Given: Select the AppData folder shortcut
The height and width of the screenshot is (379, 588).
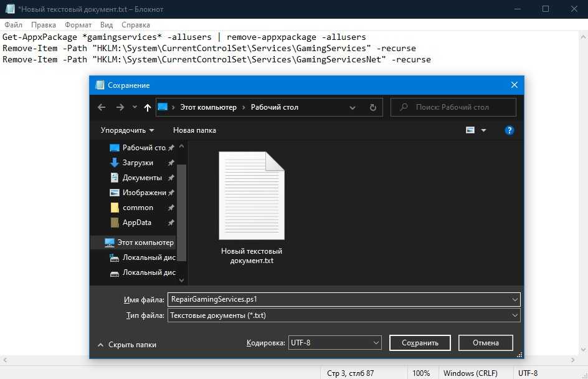Looking at the screenshot, I should 136,223.
